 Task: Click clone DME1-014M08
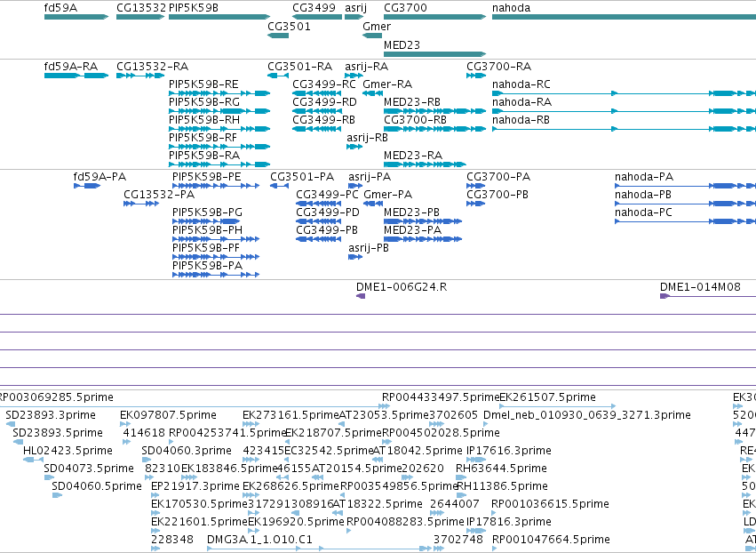tap(708, 296)
